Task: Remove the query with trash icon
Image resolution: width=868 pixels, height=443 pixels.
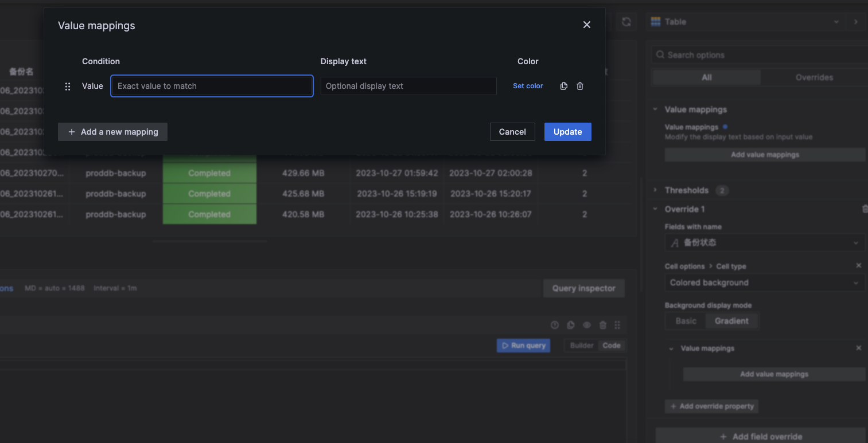Action: click(x=602, y=325)
